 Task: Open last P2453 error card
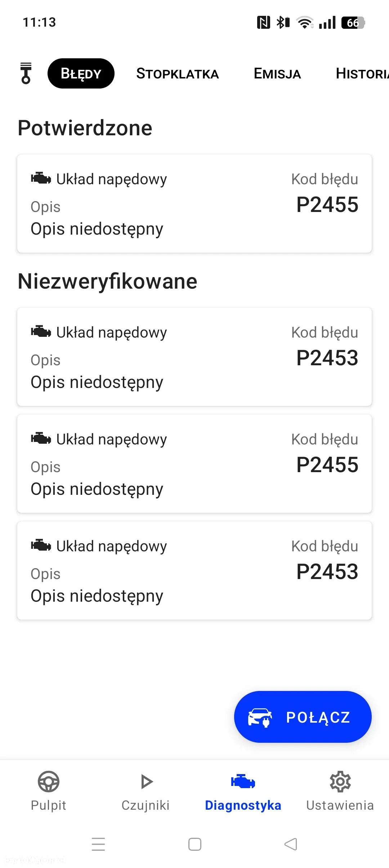click(194, 571)
